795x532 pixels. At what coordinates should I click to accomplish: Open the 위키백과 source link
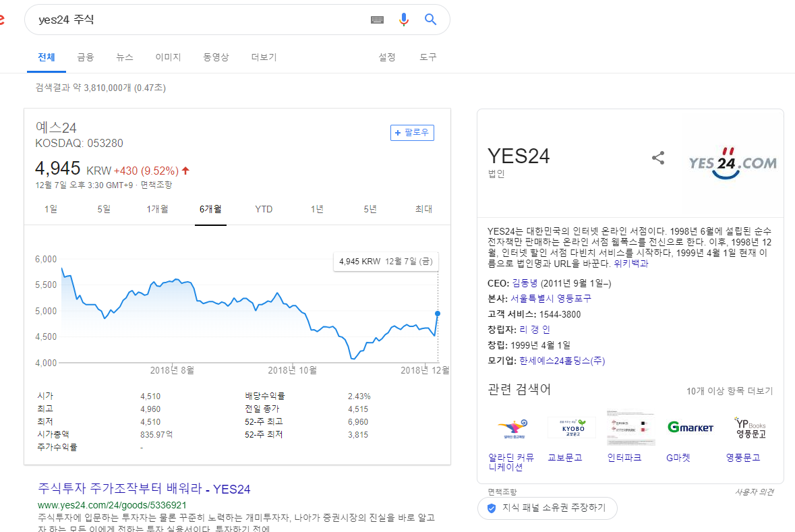tap(630, 263)
